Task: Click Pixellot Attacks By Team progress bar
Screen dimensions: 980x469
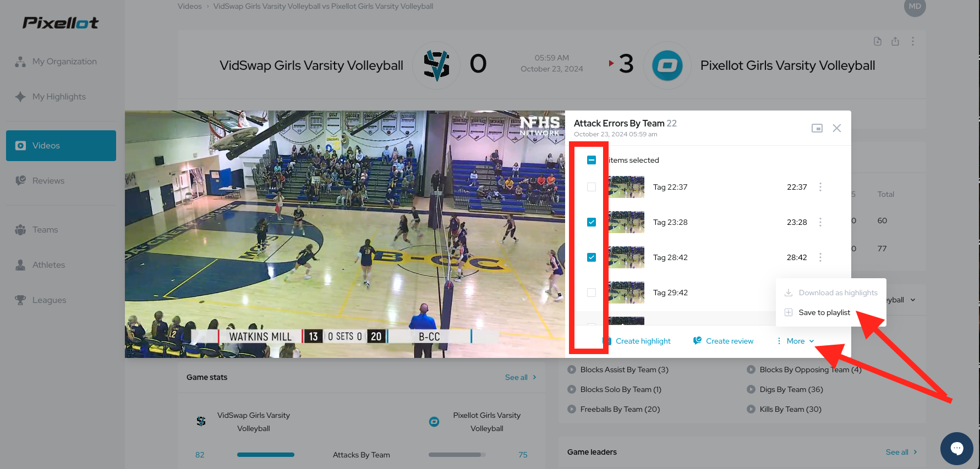Action: [457, 455]
